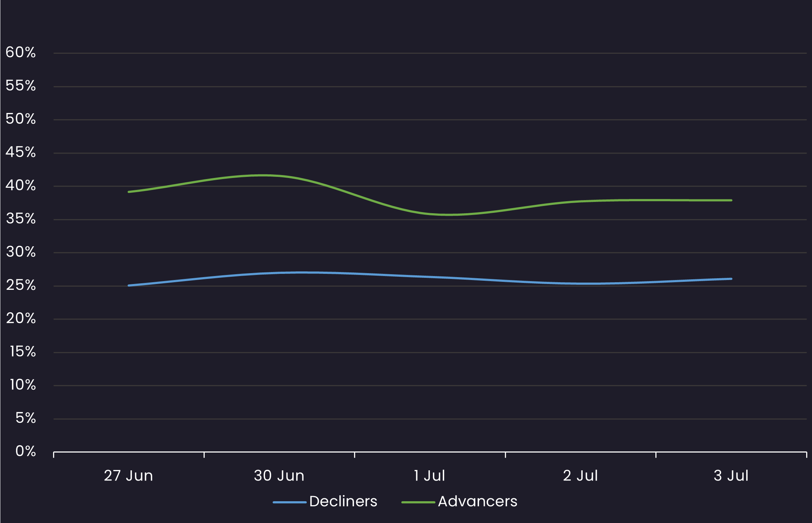Click the 60% y-axis label
Viewport: 812px width, 523px height.
point(21,53)
